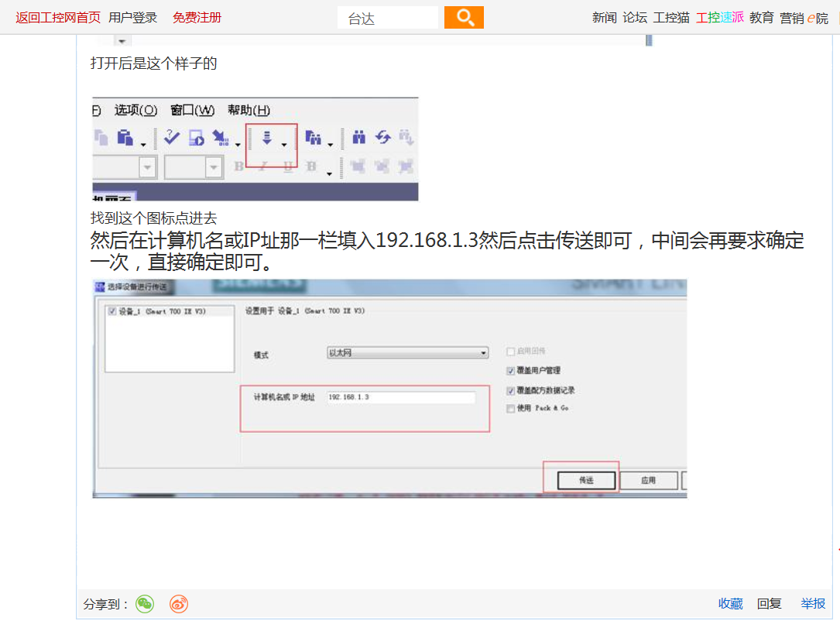
Task: Share the post via Weibo icon
Action: (x=179, y=604)
